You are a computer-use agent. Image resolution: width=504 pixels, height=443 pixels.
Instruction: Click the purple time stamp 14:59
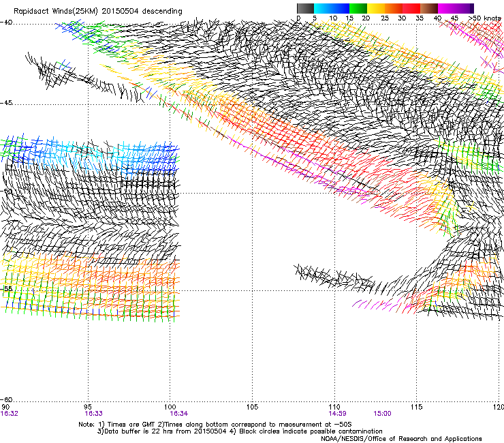[337, 414]
